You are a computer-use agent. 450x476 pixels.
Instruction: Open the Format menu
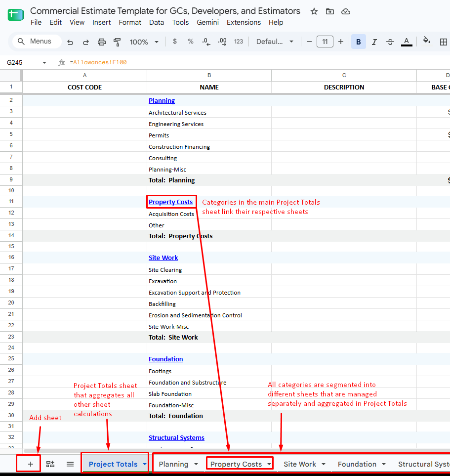coord(130,22)
